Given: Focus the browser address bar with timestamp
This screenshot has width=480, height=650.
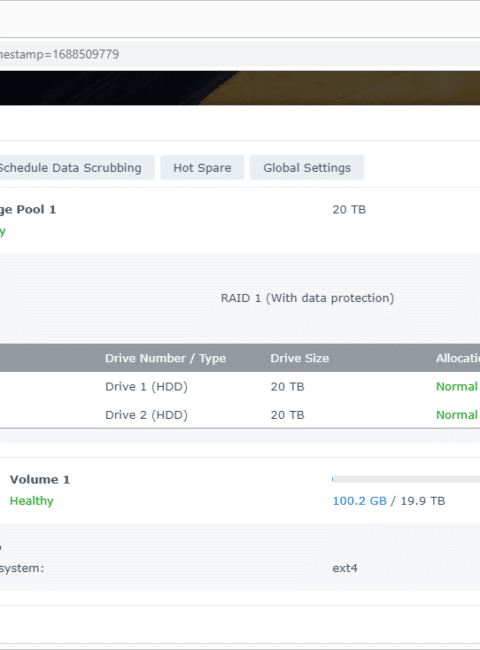Looking at the screenshot, I should (x=240, y=54).
